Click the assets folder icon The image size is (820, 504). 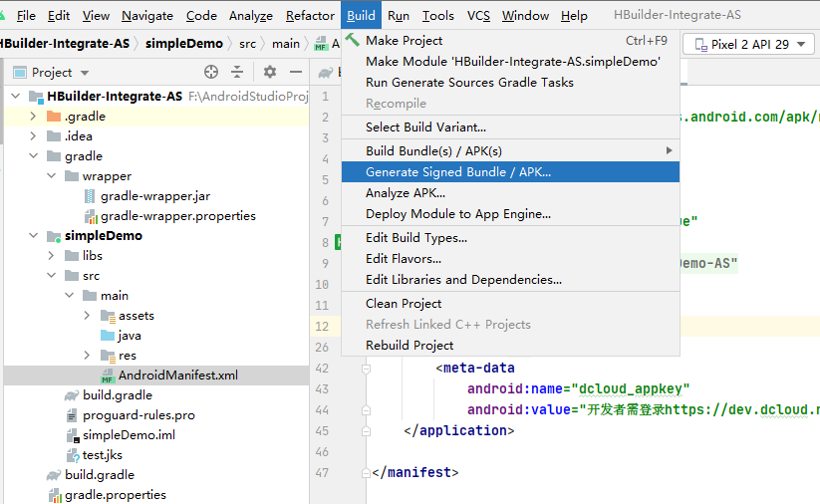tap(108, 316)
